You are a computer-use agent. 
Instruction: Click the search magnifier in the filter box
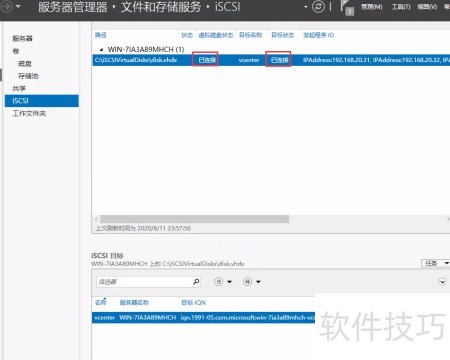coord(196,282)
